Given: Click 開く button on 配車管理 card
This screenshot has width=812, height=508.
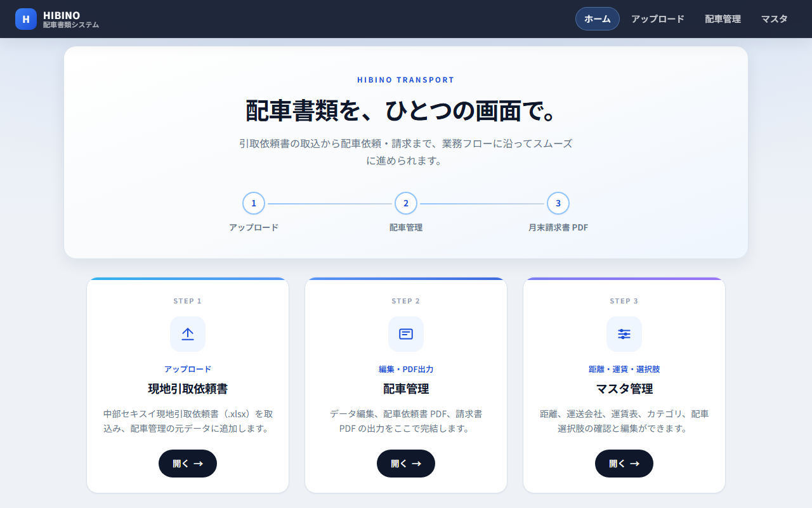Looking at the screenshot, I should (406, 464).
